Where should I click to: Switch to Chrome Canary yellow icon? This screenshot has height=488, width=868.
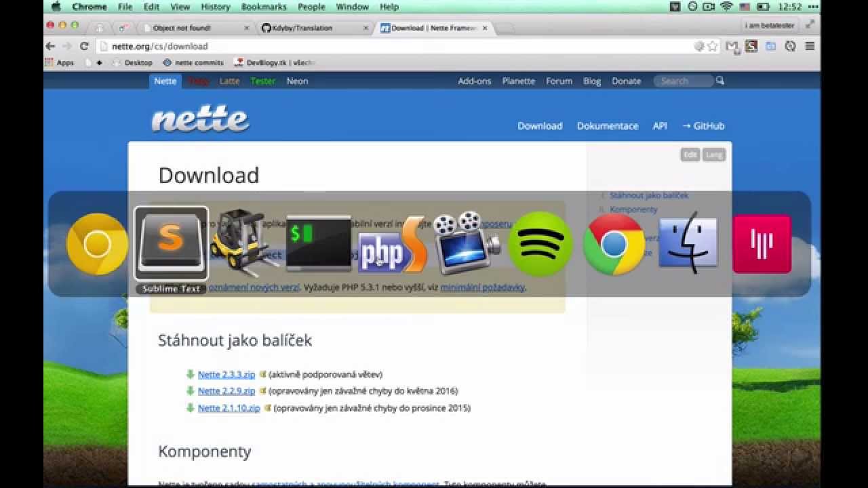[x=97, y=244]
